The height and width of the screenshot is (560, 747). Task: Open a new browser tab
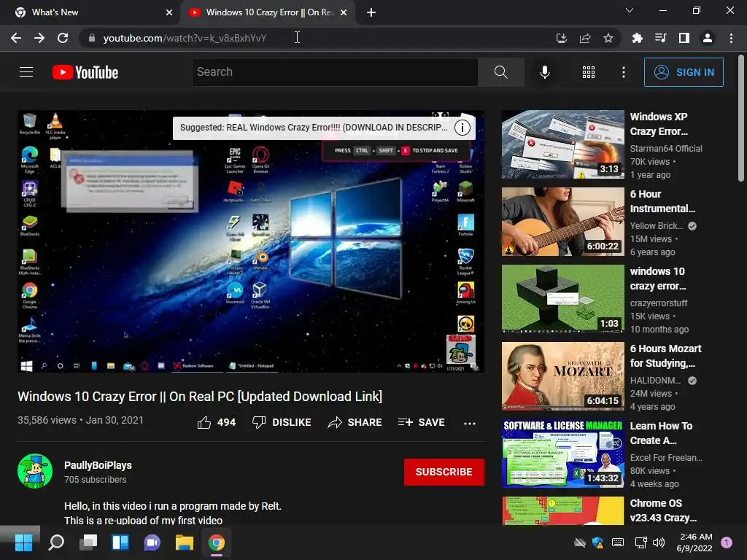click(371, 12)
